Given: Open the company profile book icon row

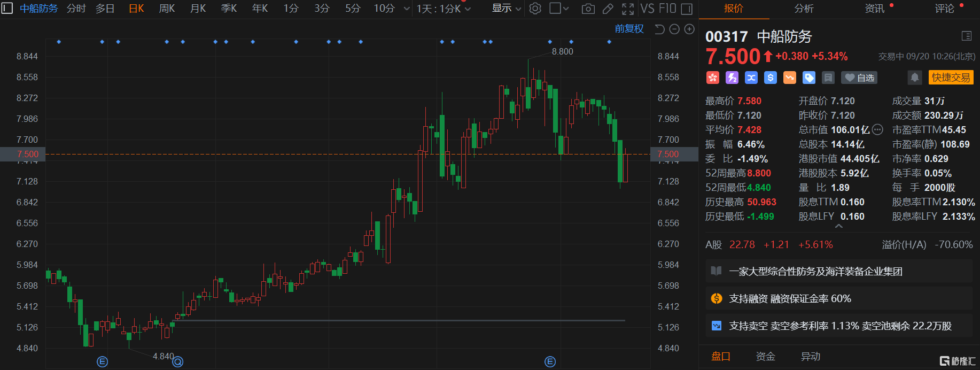Looking at the screenshot, I should tap(716, 271).
